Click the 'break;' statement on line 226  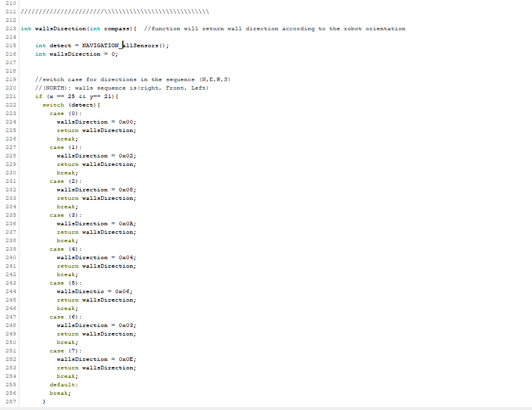pos(67,139)
